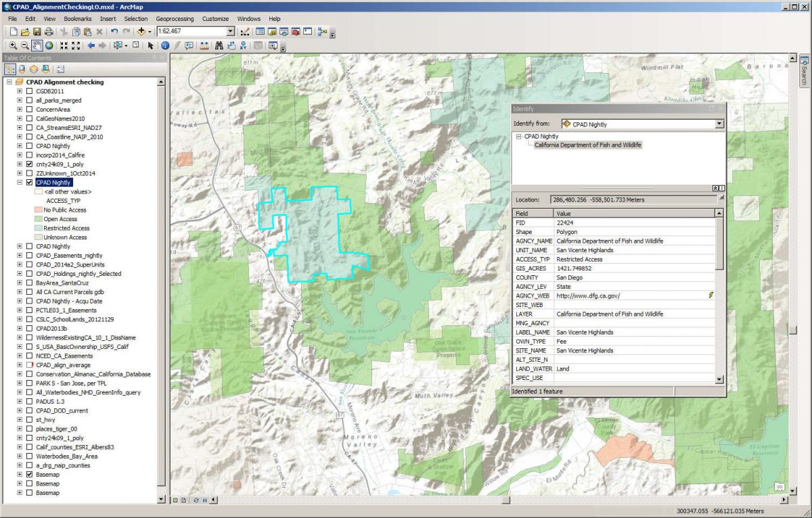The width and height of the screenshot is (812, 518).
Task: Open the Bookmarks menu
Action: point(78,19)
